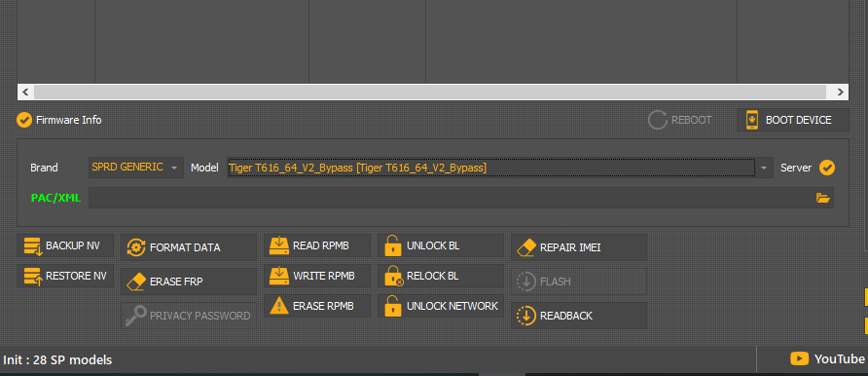Image resolution: width=868 pixels, height=376 pixels.
Task: Click RELOCK BL button
Action: tap(441, 276)
